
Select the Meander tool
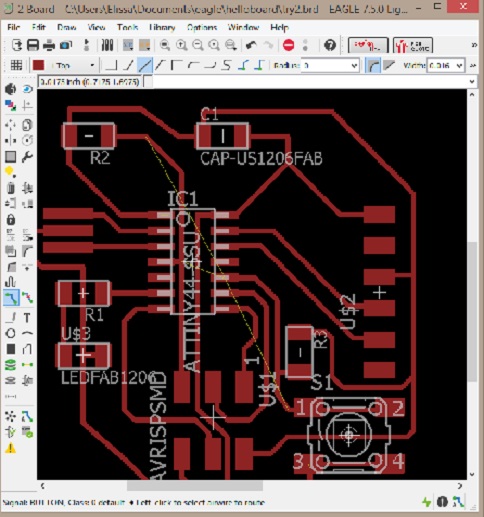pos(10,283)
